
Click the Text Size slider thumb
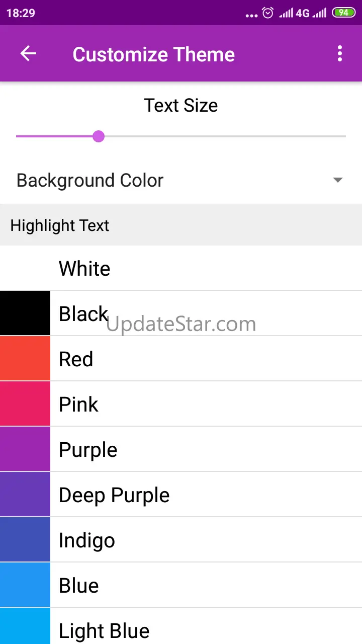pyautogui.click(x=99, y=136)
